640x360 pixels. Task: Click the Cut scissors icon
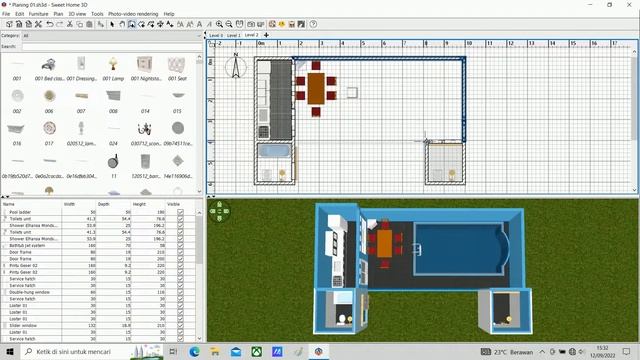coord(70,24)
